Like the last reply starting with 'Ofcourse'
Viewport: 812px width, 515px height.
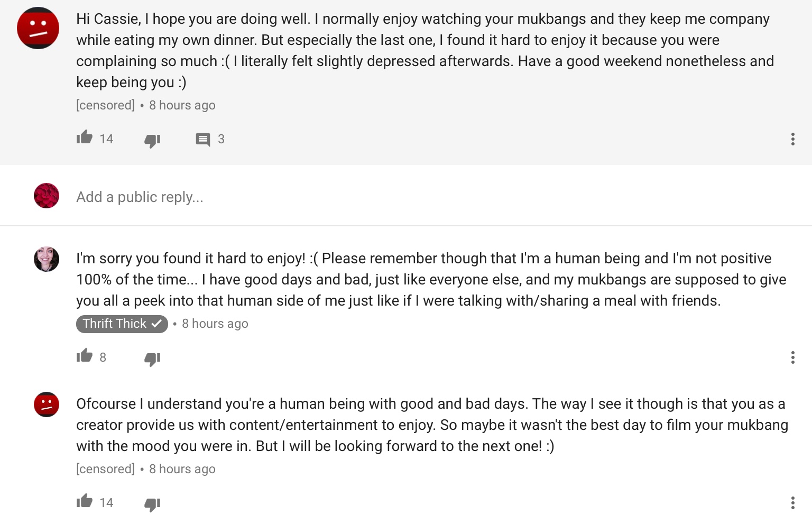[85, 501]
